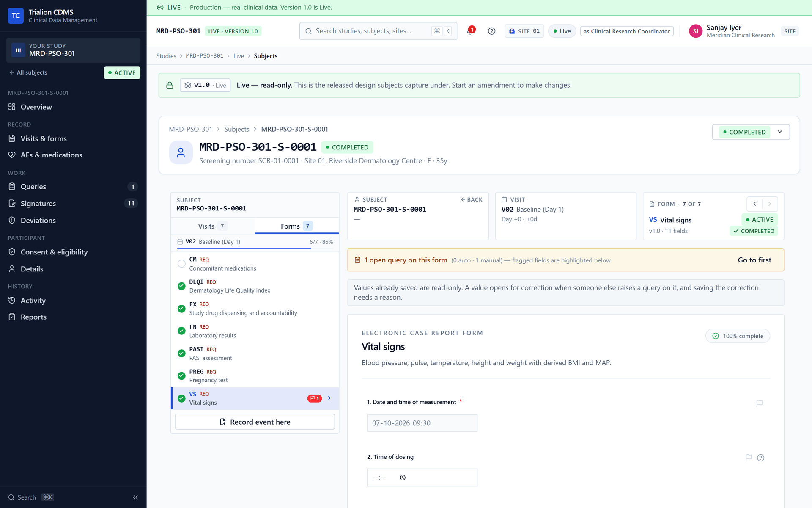Click Go to first query
812x508 pixels.
[754, 260]
